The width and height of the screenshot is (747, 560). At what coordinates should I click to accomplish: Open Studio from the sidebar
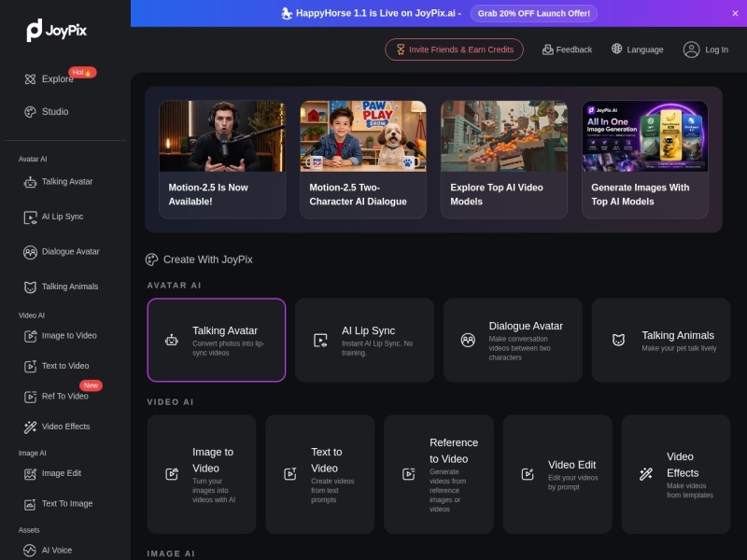(47, 112)
